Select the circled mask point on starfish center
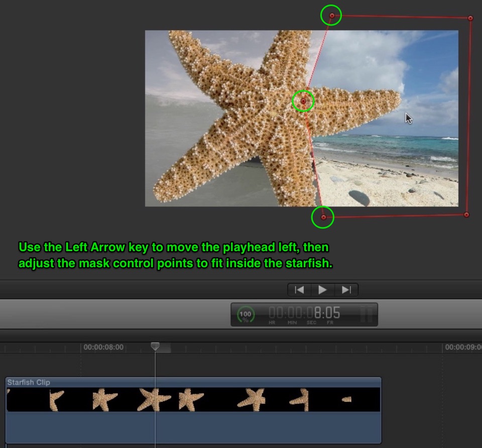Image resolution: width=482 pixels, height=448 pixels. 303,101
